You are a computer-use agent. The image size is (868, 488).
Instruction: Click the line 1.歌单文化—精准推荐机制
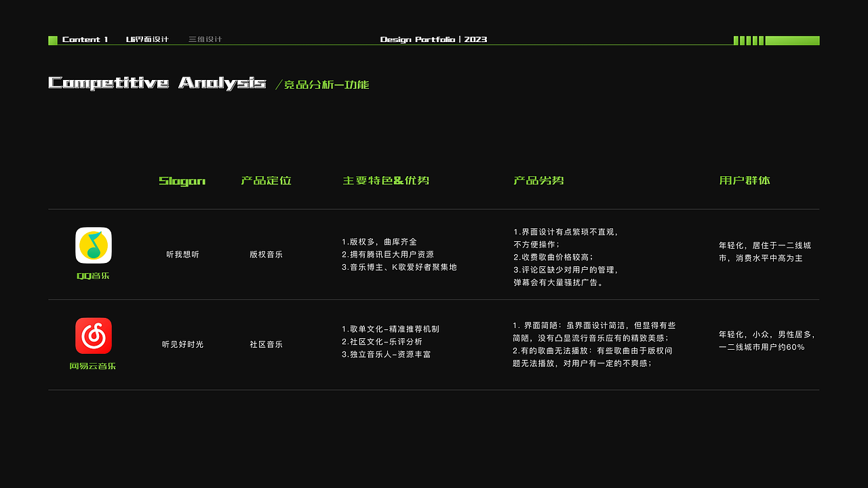pos(391,329)
